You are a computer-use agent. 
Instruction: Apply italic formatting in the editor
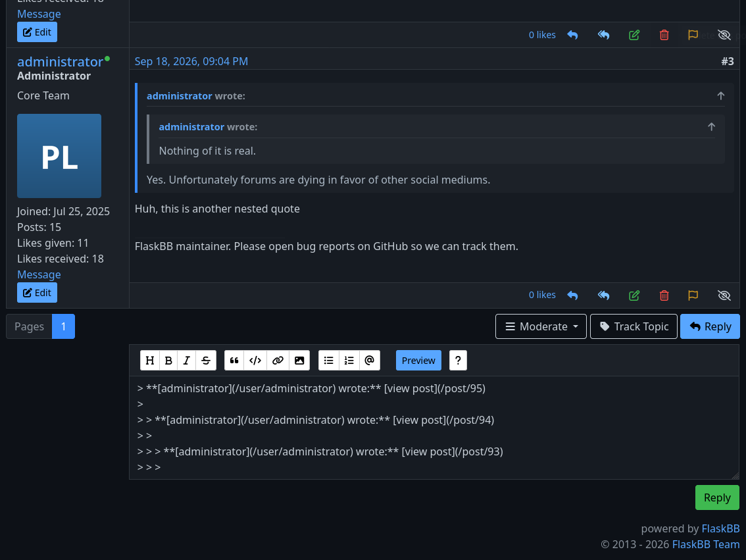(187, 360)
